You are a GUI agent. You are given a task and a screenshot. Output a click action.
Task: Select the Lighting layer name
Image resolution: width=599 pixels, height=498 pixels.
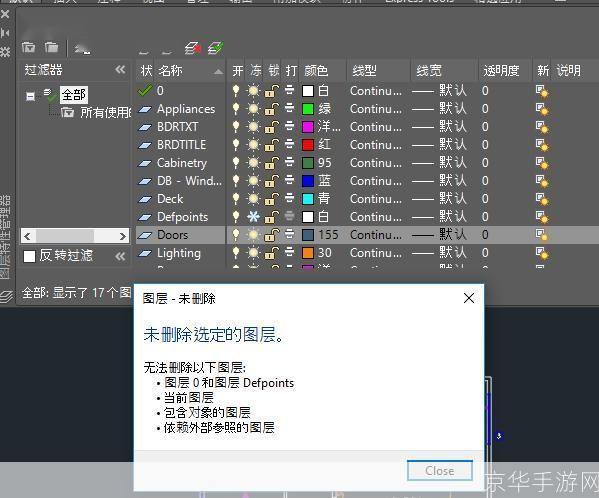click(x=179, y=253)
